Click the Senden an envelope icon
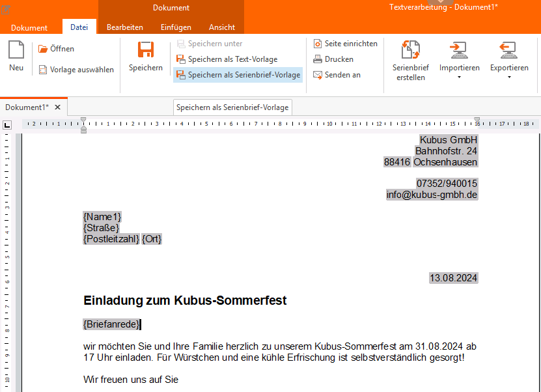 tap(318, 75)
